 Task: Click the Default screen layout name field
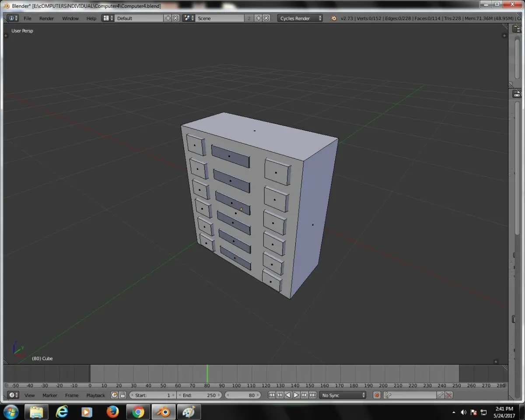[x=139, y=18]
